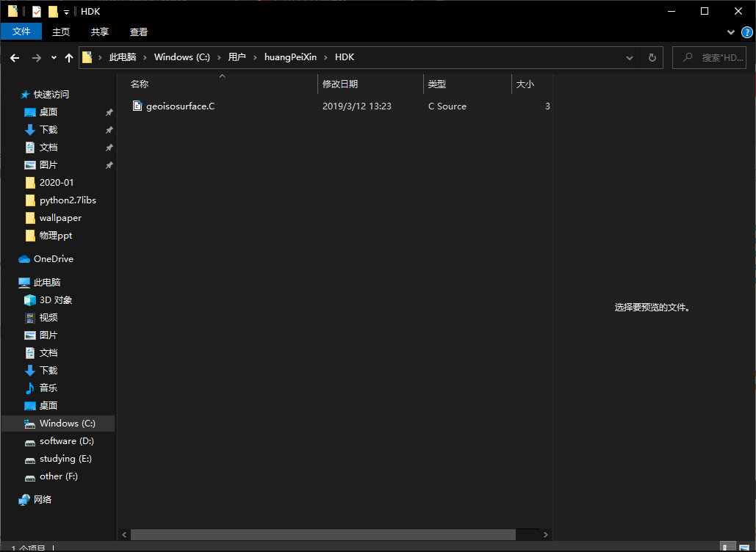Unpin icon next to quick access 桌面
The image size is (756, 552).
[109, 112]
